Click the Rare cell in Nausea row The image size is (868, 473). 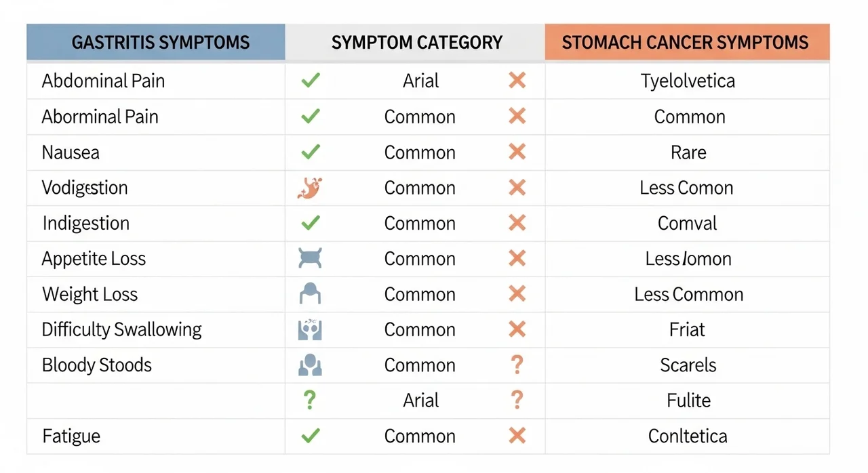click(x=688, y=152)
